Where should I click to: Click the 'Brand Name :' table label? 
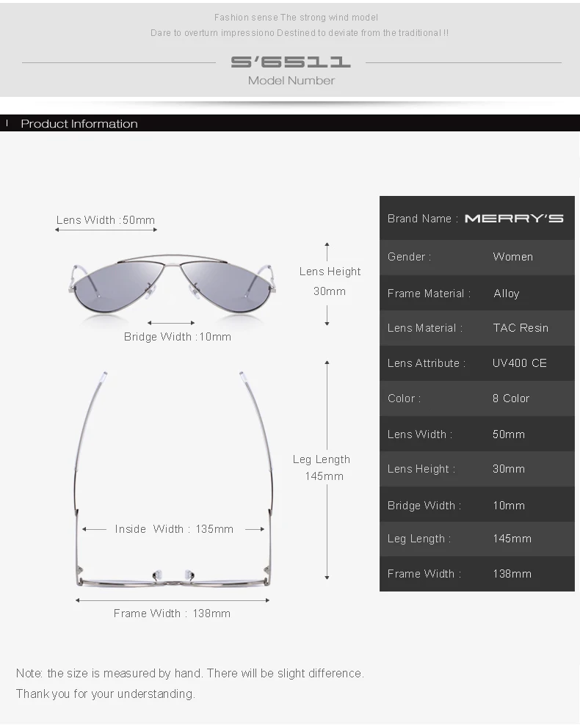click(423, 218)
